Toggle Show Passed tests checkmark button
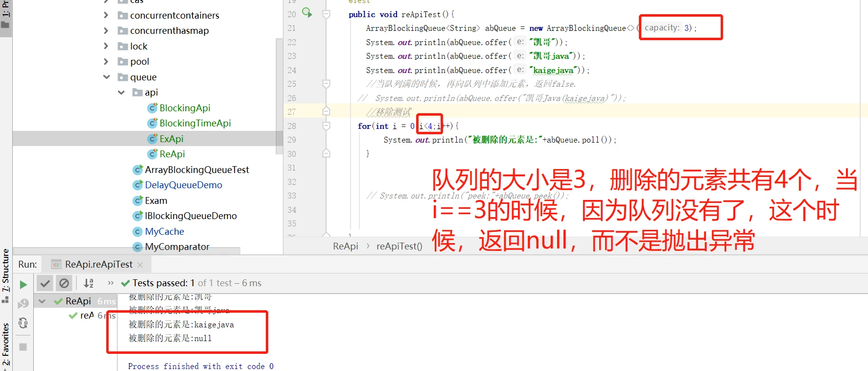 (x=45, y=283)
